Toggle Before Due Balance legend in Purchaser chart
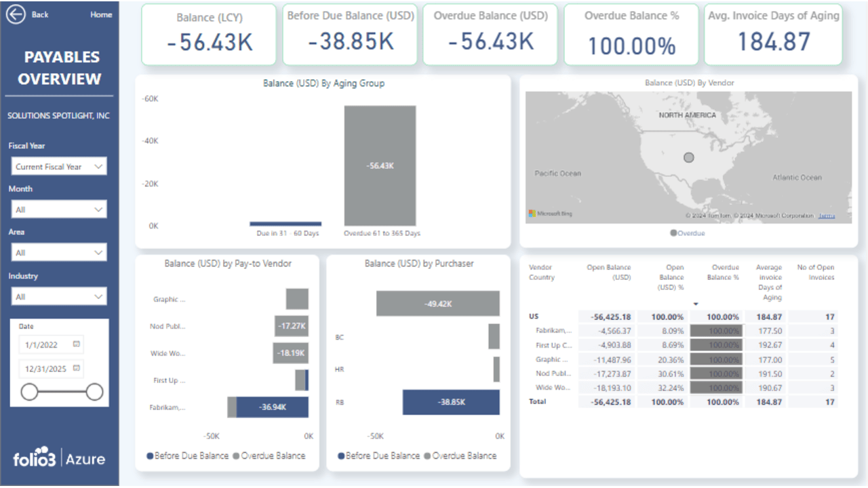This screenshot has width=868, height=488. click(378, 455)
